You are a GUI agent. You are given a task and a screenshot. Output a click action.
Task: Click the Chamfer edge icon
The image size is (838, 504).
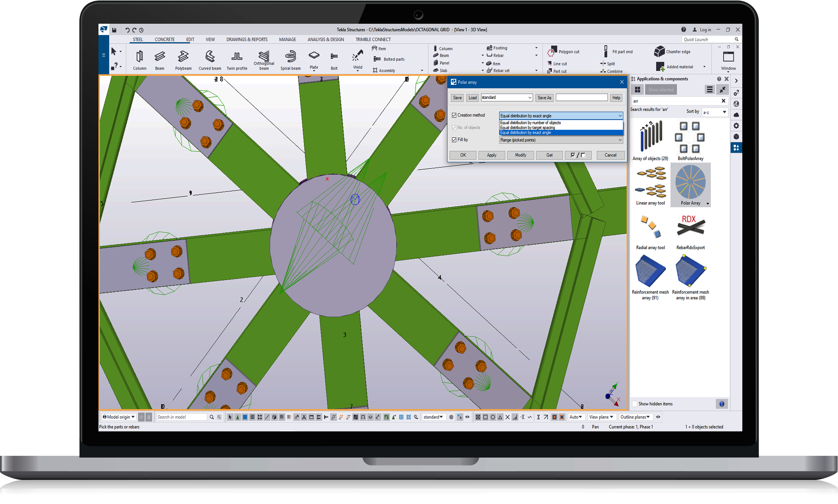point(659,51)
